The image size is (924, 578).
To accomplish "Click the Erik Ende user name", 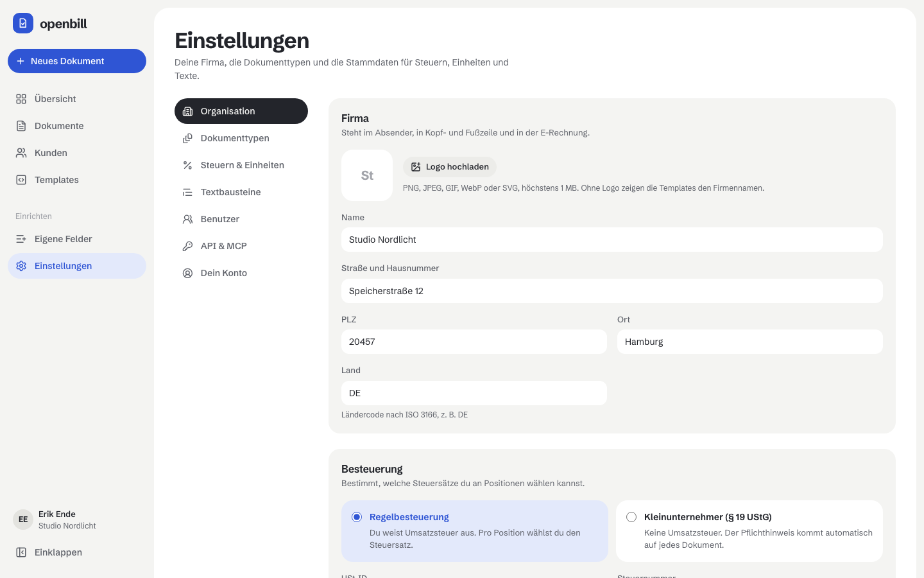I will click(57, 514).
